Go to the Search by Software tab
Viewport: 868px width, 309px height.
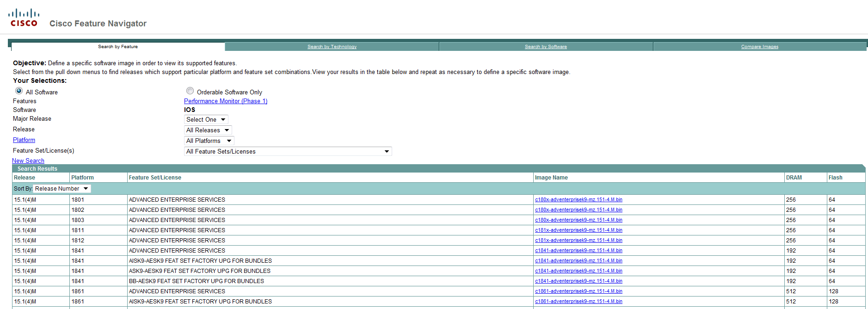(546, 47)
